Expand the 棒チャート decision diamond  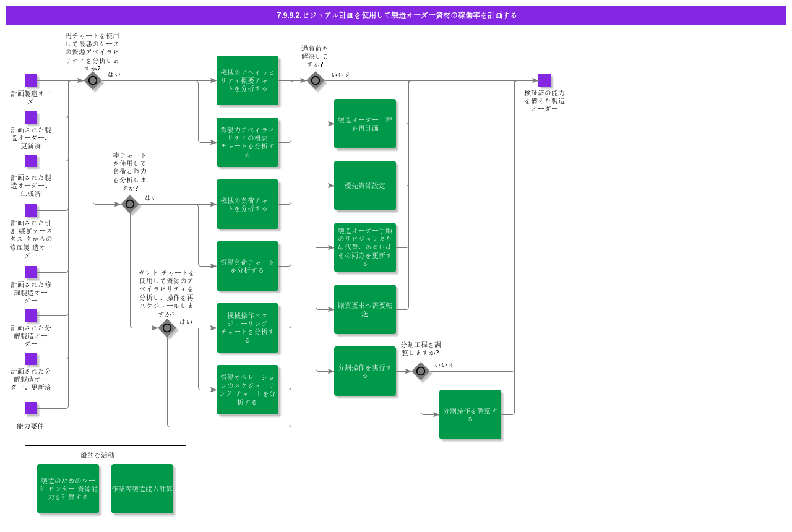point(130,204)
